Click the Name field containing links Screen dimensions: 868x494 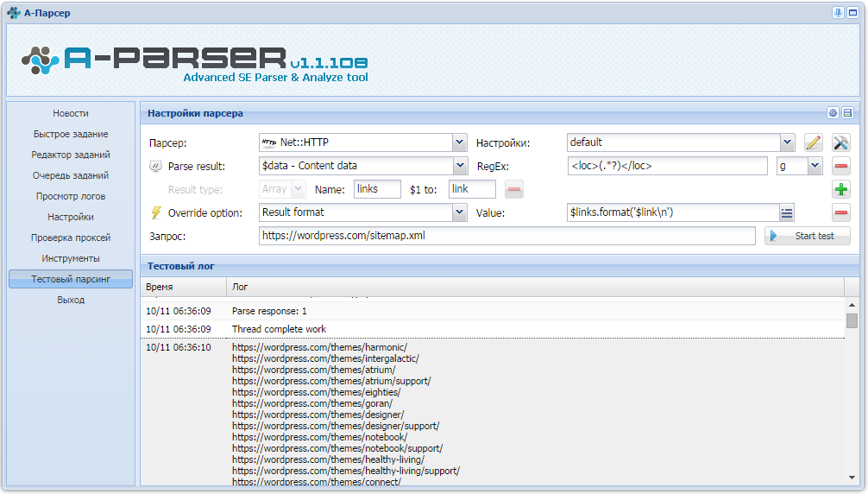[x=377, y=189]
